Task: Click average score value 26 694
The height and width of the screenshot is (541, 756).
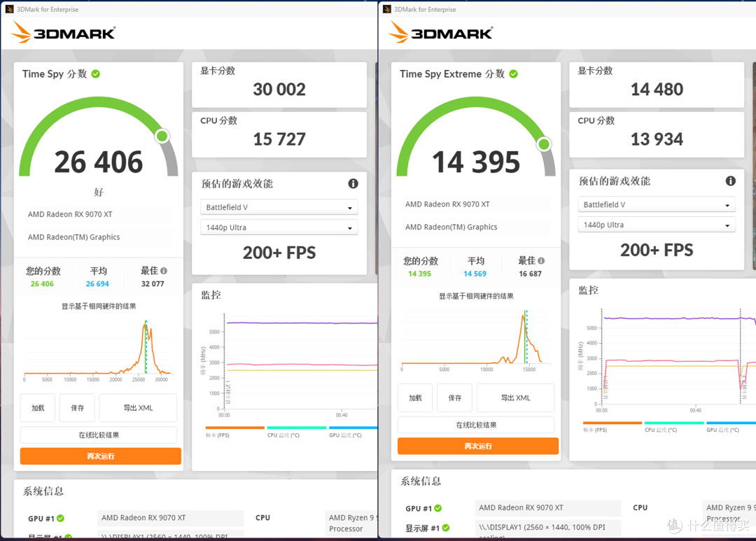Action: click(x=97, y=284)
